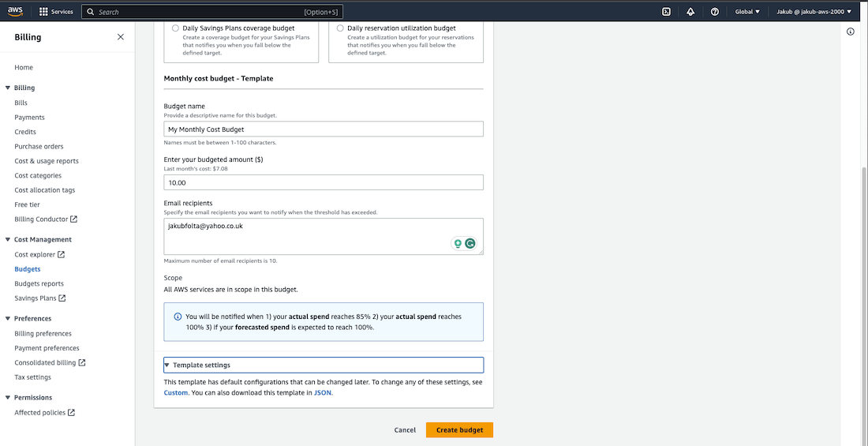868x446 pixels.
Task: Click the search magnifier icon
Action: pyautogui.click(x=90, y=12)
